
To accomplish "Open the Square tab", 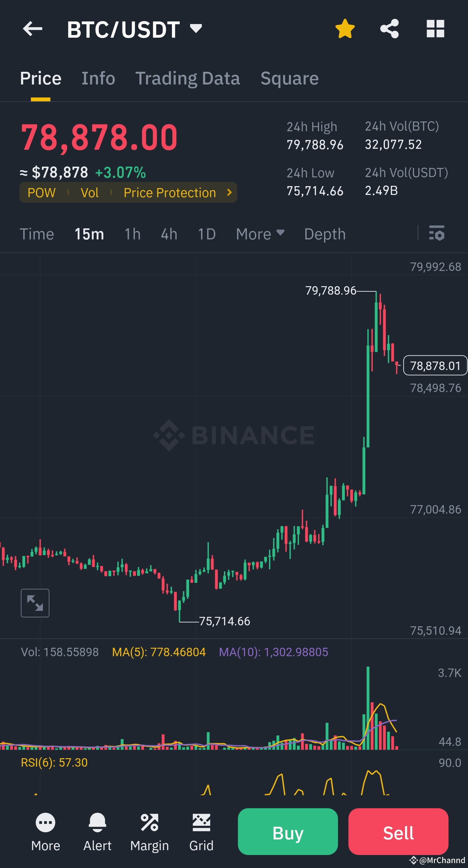I will (289, 78).
